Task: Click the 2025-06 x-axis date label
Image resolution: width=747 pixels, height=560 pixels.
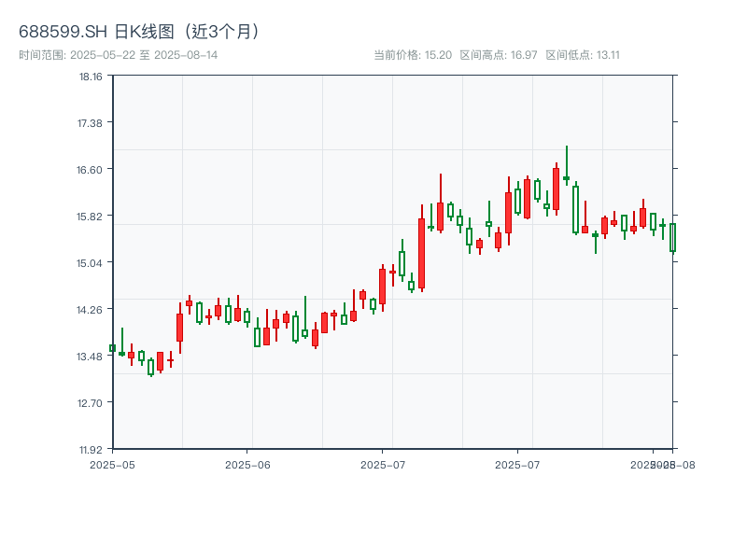Action: [248, 464]
